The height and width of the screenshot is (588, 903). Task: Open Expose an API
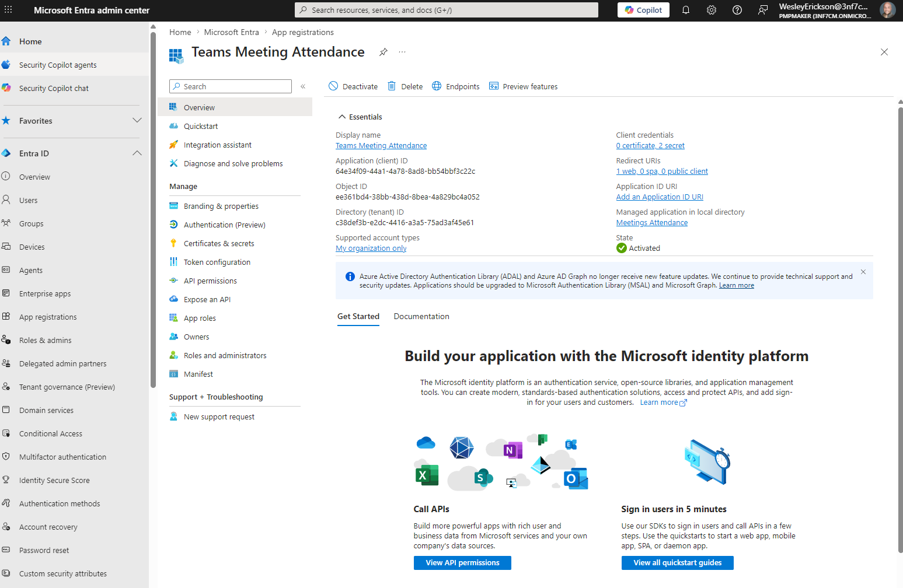[x=235, y=299]
